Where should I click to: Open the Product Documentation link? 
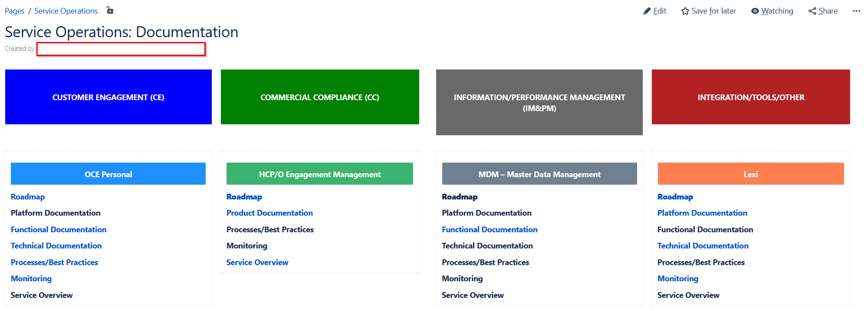pyautogui.click(x=269, y=213)
